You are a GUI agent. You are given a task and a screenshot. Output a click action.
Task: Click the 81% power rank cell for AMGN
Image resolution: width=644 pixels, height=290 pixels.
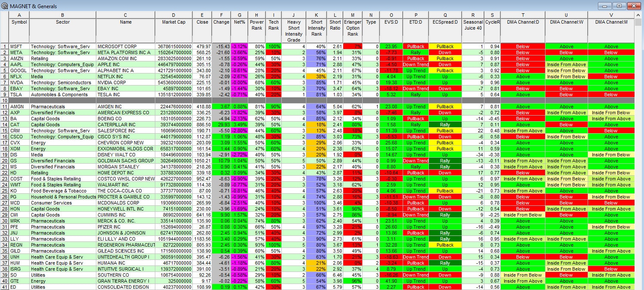coord(257,106)
